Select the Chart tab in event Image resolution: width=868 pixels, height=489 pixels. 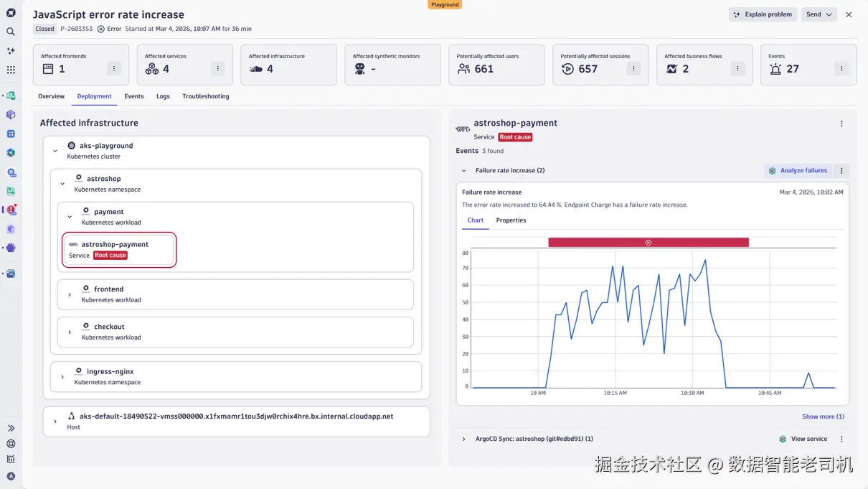(476, 220)
